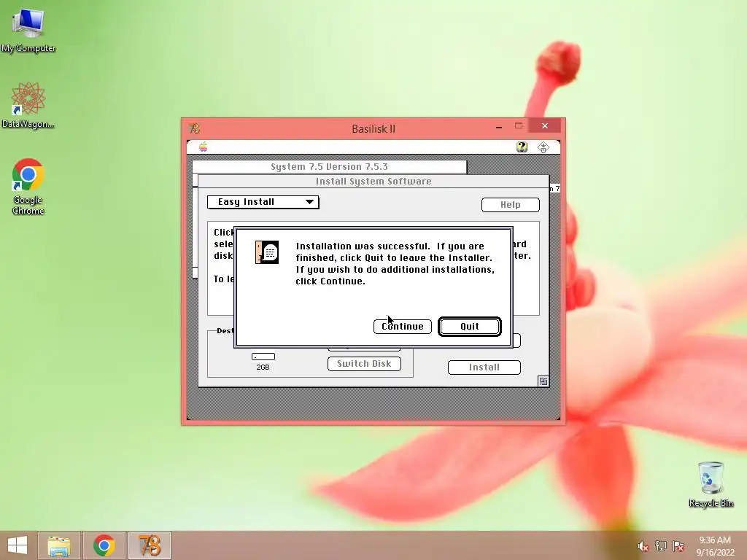Open the DataWagon desktop shortcut

(x=28, y=105)
